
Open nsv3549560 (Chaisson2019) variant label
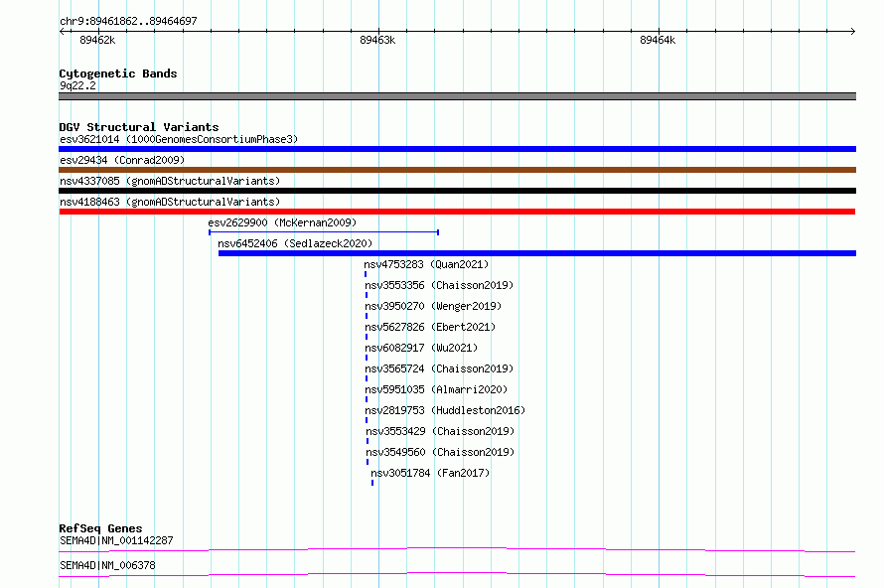(x=440, y=452)
